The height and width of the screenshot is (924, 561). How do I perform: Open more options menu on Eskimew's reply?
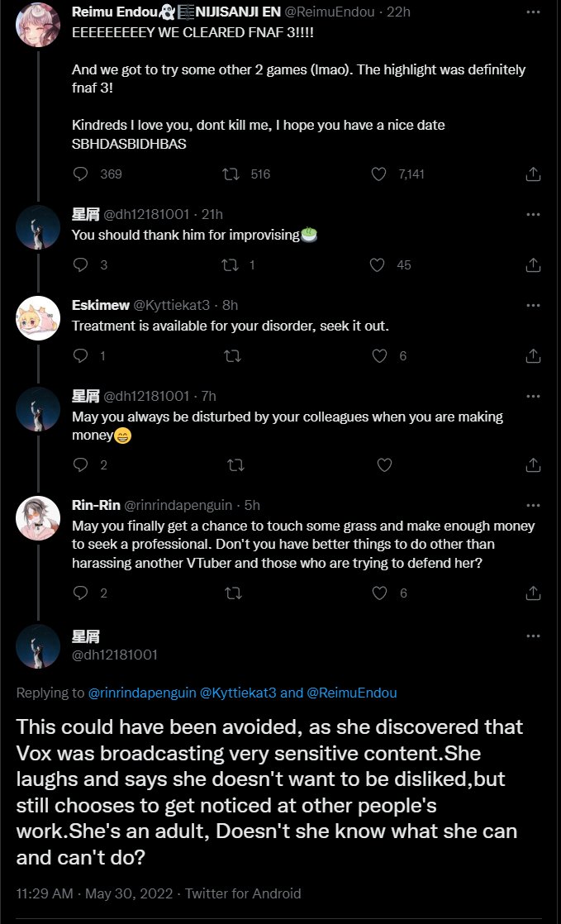(x=534, y=305)
